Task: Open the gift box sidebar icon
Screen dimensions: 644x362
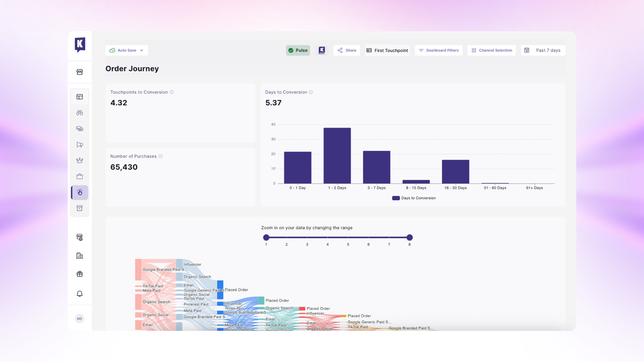Action: (79, 274)
